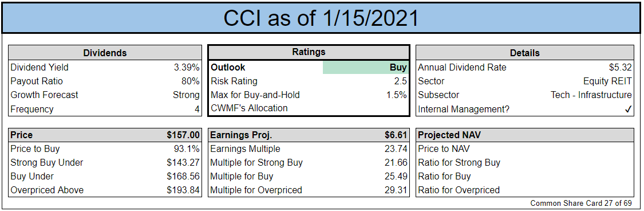Select the Earnings Proj. $6.61 value

tap(396, 135)
